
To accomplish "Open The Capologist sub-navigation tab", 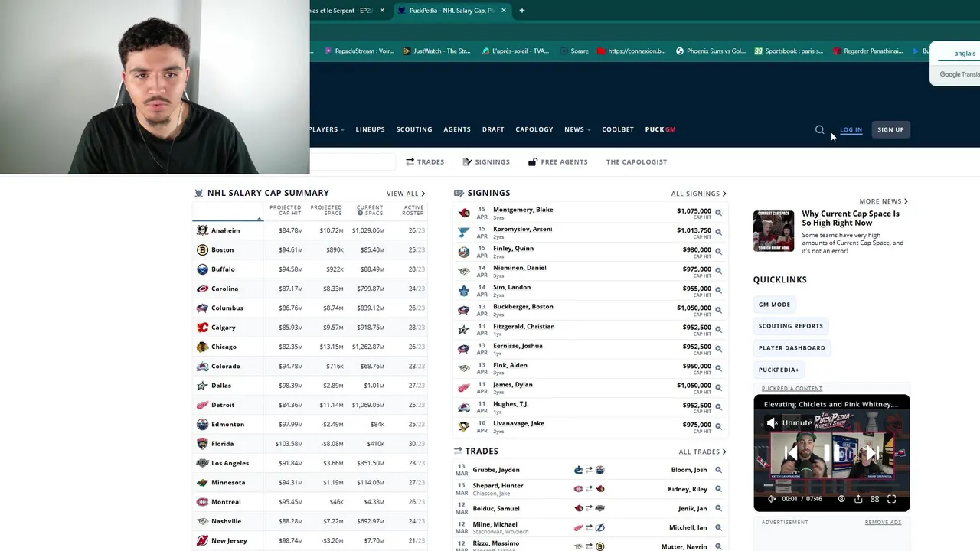I will [x=636, y=161].
